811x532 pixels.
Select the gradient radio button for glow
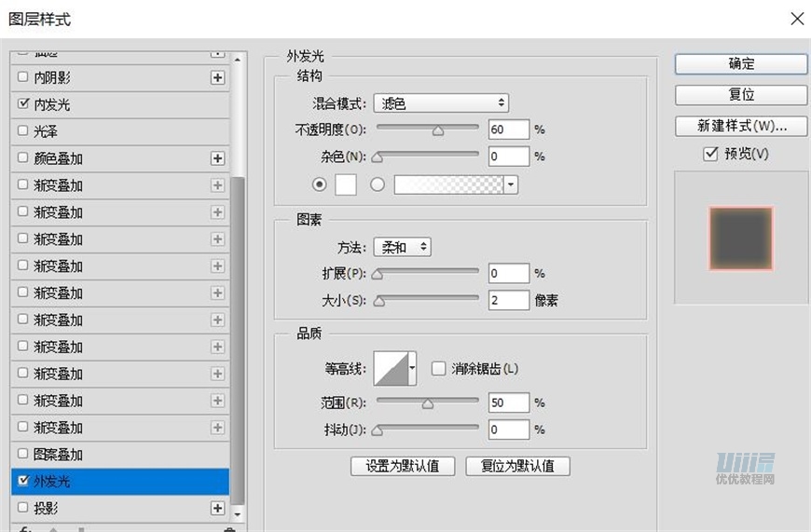pyautogui.click(x=378, y=184)
